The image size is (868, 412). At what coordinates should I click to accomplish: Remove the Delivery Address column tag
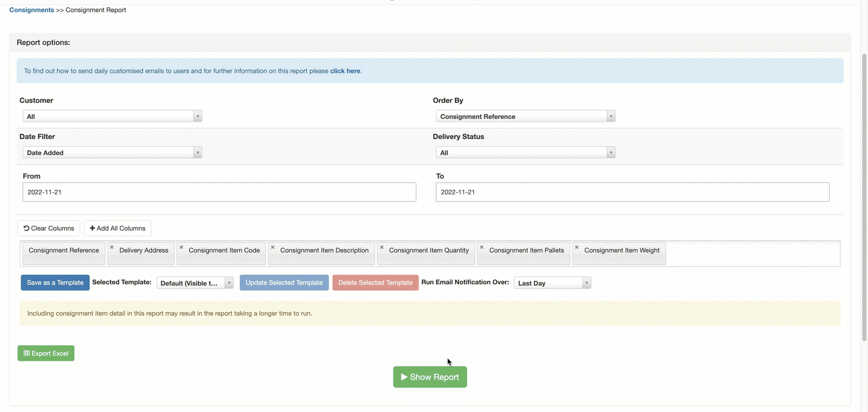(x=112, y=247)
